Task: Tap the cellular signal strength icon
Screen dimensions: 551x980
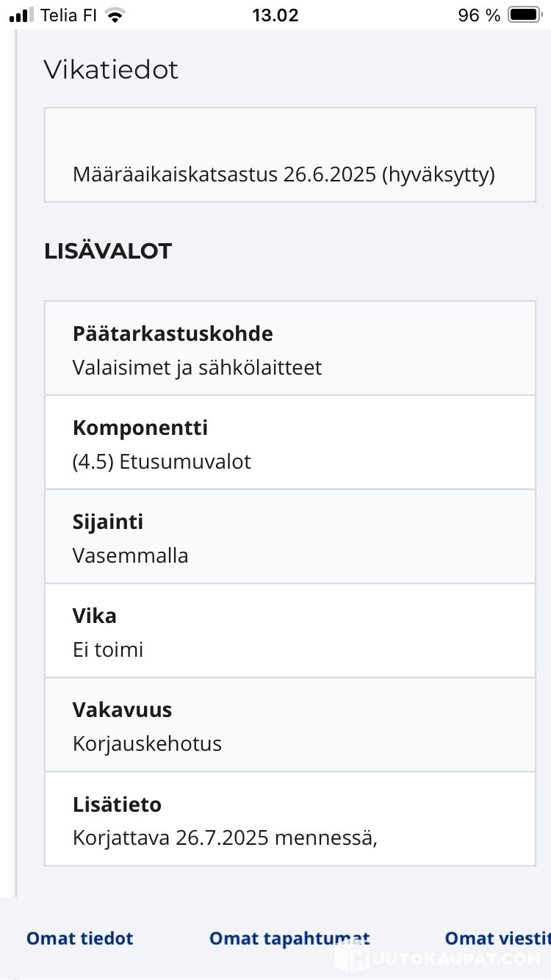Action: coord(21,15)
